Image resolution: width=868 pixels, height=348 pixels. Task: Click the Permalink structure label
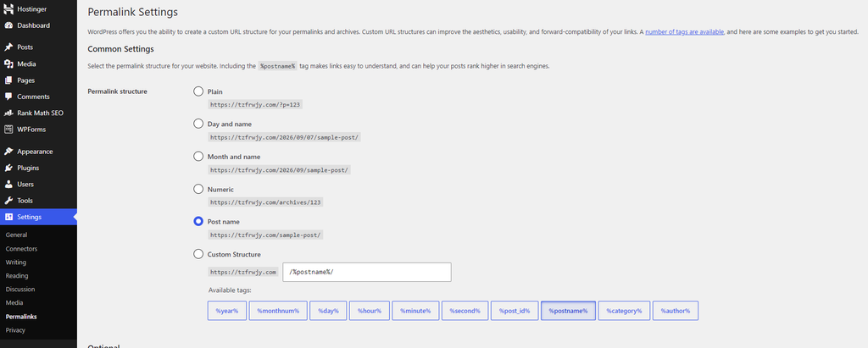coord(117,91)
